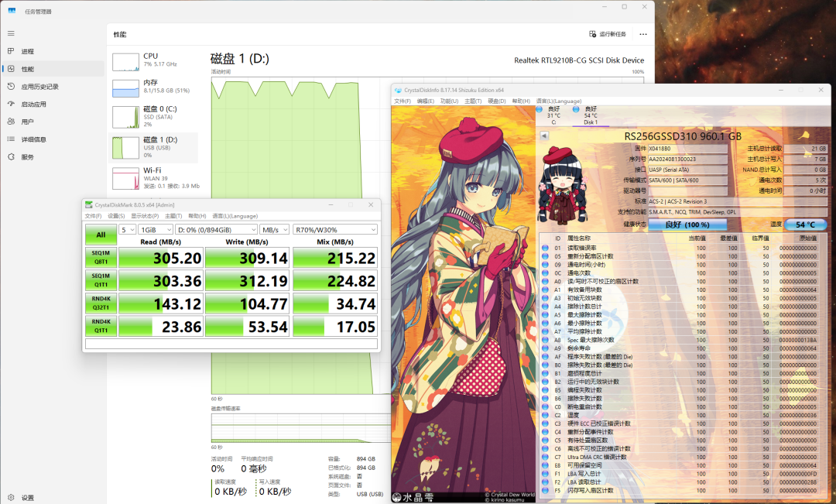
Task: Select SMART row 09 通电时间(小时)
Action: (683, 265)
